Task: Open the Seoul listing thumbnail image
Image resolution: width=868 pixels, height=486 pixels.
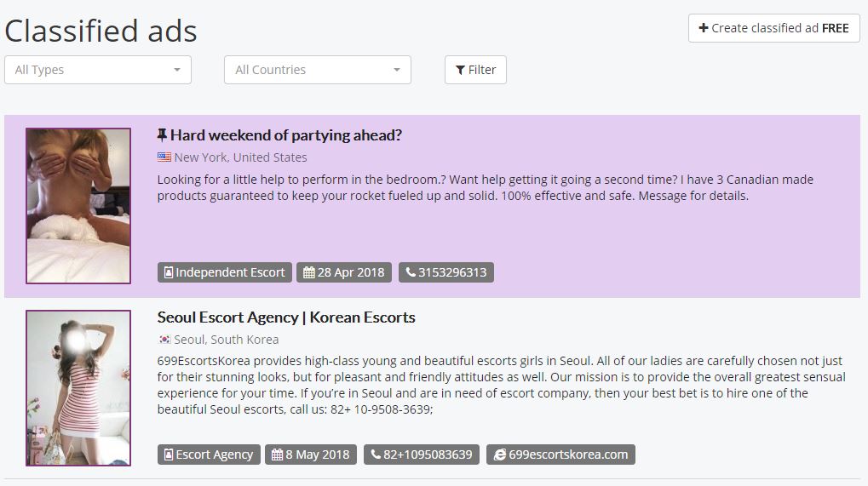Action: coord(78,388)
